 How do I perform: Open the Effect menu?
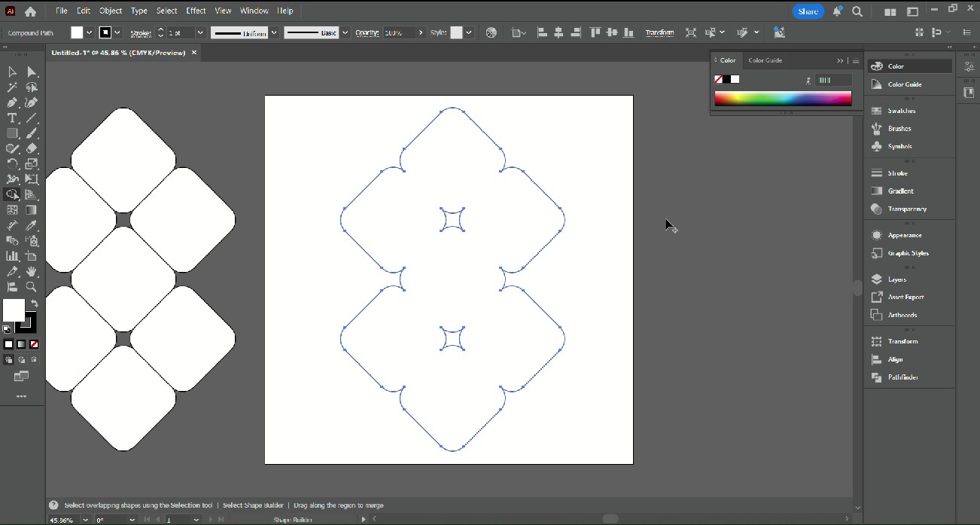point(196,11)
